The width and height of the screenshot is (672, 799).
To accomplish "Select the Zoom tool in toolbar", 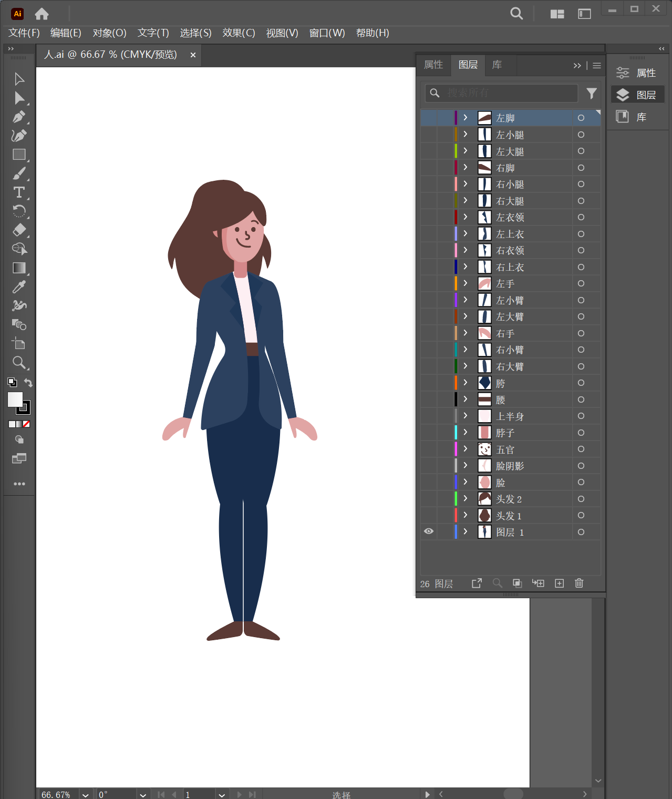I will (x=19, y=363).
